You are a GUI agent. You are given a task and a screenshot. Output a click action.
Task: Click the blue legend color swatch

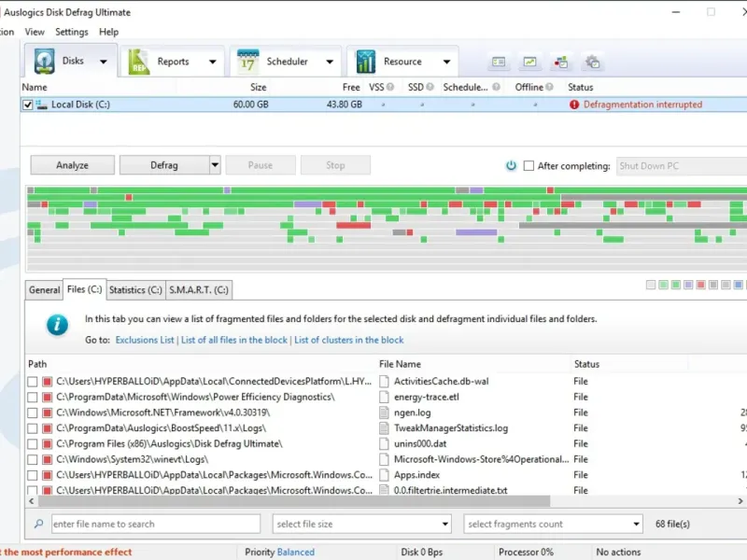tap(738, 285)
